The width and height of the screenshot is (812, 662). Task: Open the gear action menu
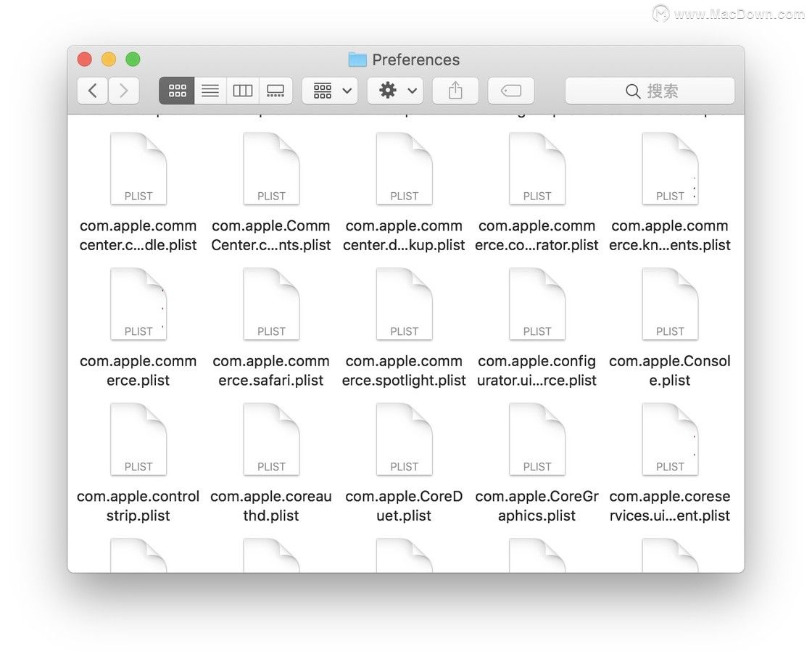(395, 91)
